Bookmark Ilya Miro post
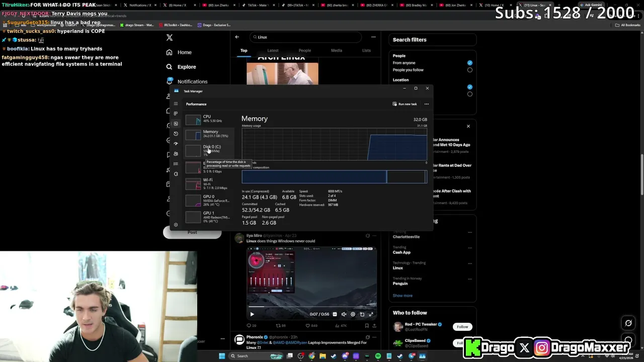This screenshot has height=362, width=644. click(367, 325)
